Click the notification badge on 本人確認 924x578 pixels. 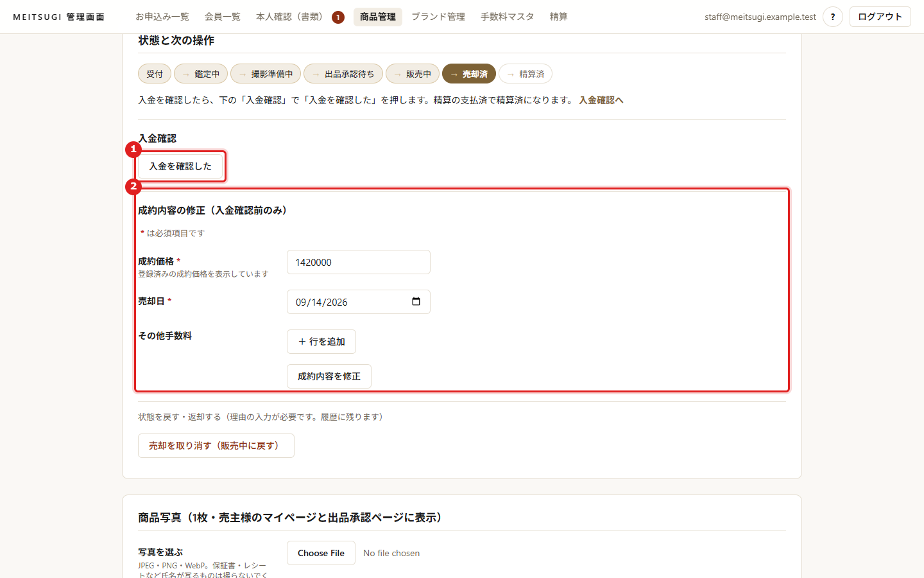(338, 17)
